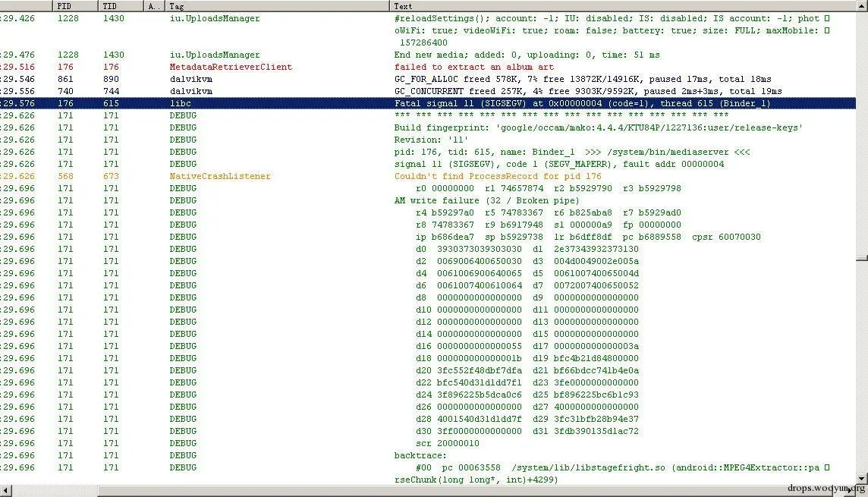Select the highlighted libc Fatal signal 11 row

427,103
